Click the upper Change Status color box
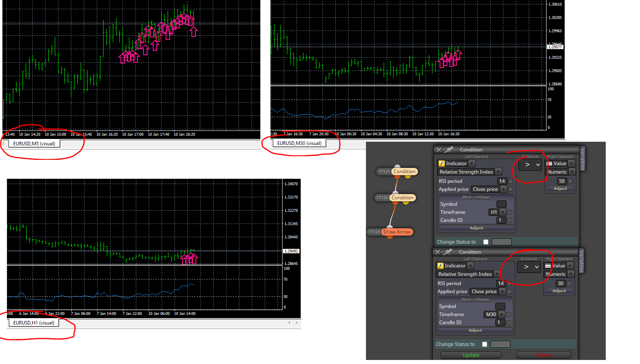This screenshot has height=364, width=640. click(502, 242)
